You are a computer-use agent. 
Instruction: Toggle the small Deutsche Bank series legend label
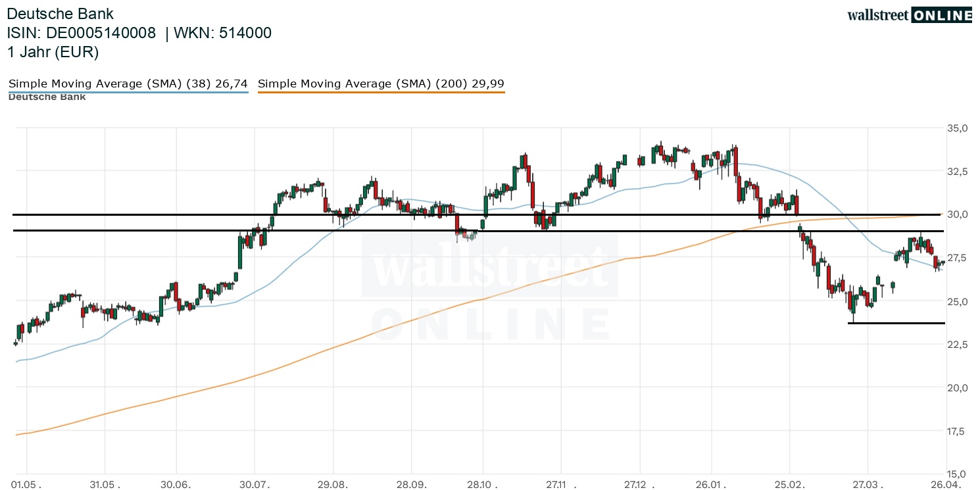tap(46, 97)
